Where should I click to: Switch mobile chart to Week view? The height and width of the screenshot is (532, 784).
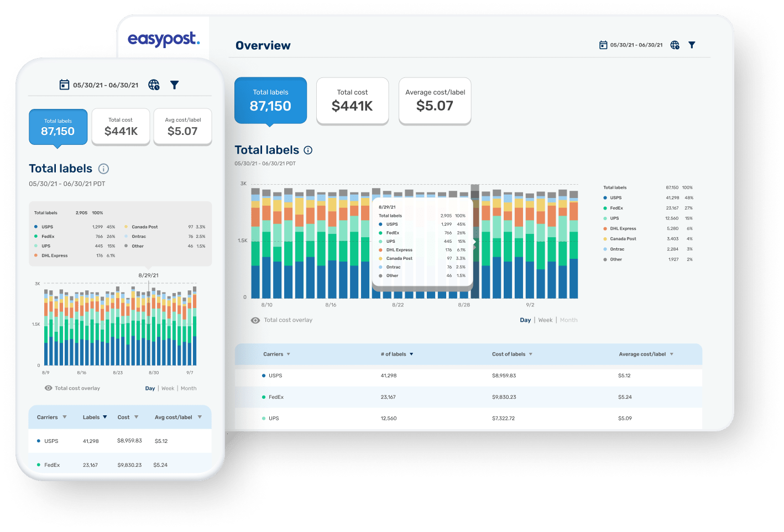pos(168,388)
